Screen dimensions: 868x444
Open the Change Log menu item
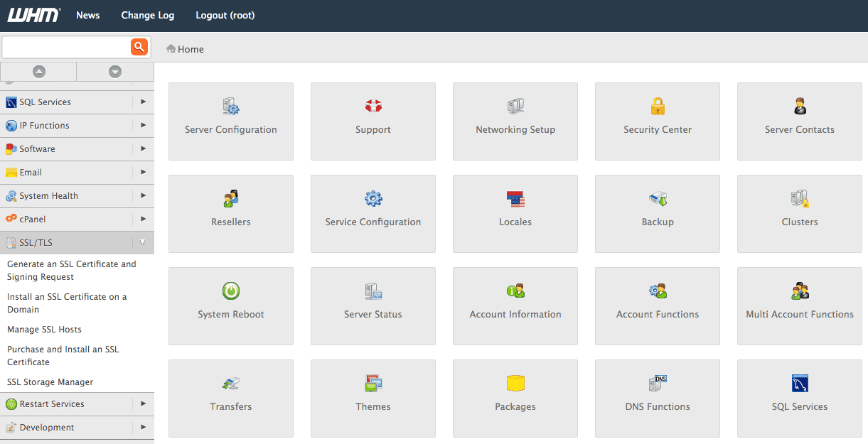click(x=147, y=15)
